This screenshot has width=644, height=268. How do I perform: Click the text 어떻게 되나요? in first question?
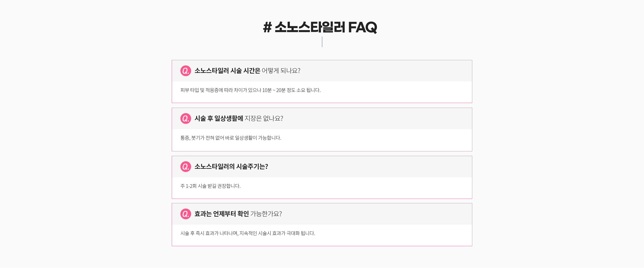coord(281,71)
